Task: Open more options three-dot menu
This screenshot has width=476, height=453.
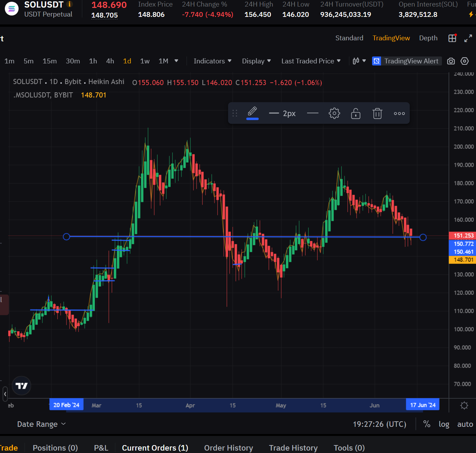Action: [399, 113]
